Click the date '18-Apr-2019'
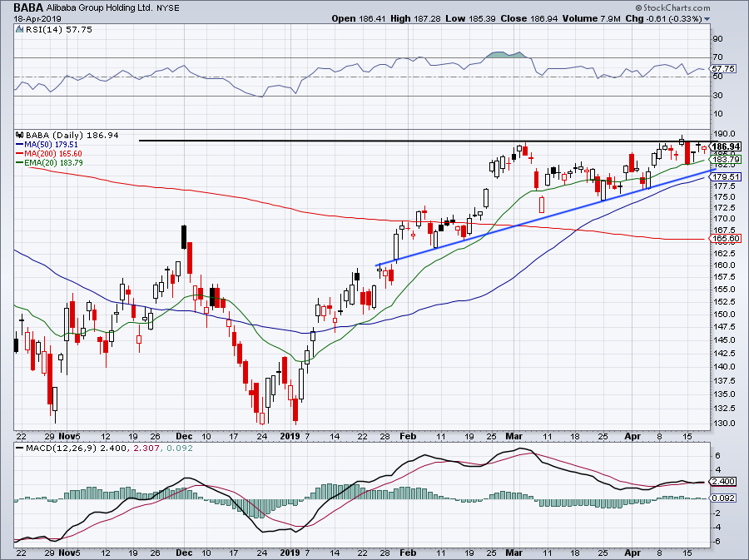This screenshot has width=749, height=560. click(x=36, y=19)
